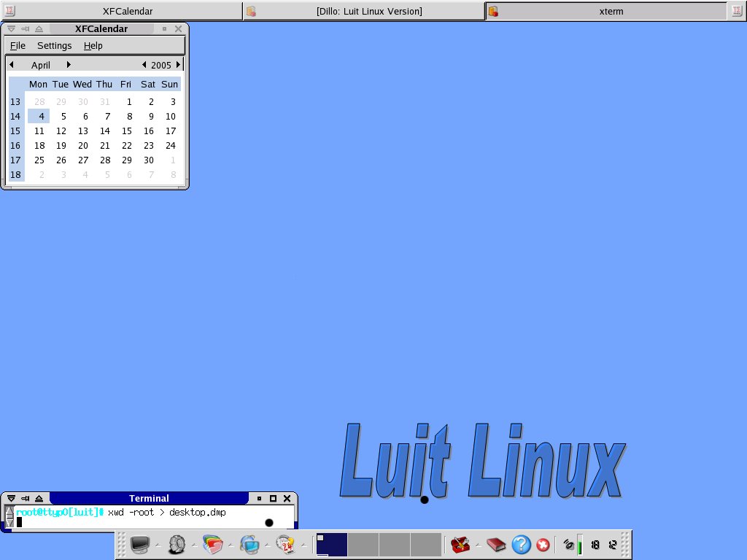Adjust the green volume level bar
The image size is (747, 560).
point(580,544)
